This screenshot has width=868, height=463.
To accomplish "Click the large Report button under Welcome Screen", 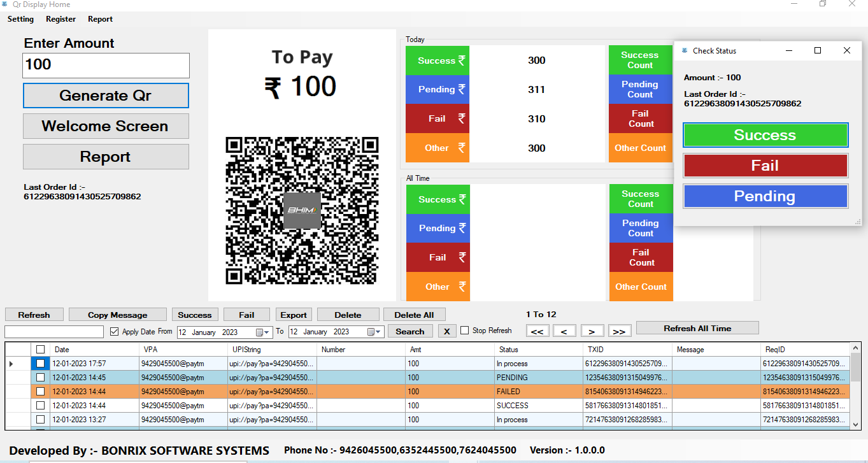I will tap(106, 157).
